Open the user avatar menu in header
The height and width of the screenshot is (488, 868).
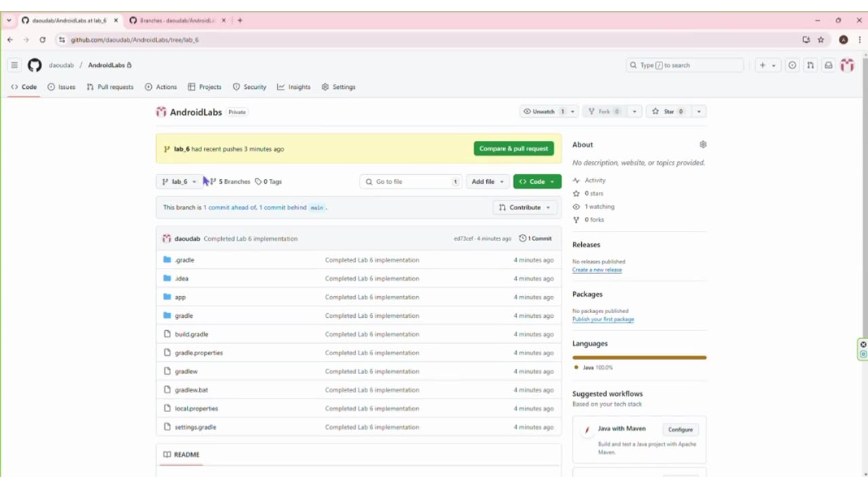pyautogui.click(x=847, y=65)
